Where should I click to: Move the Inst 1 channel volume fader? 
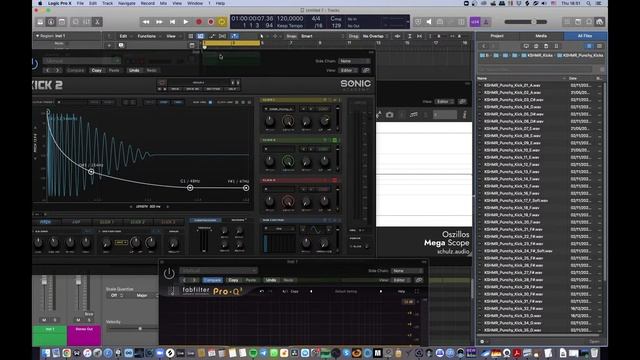click(44, 282)
